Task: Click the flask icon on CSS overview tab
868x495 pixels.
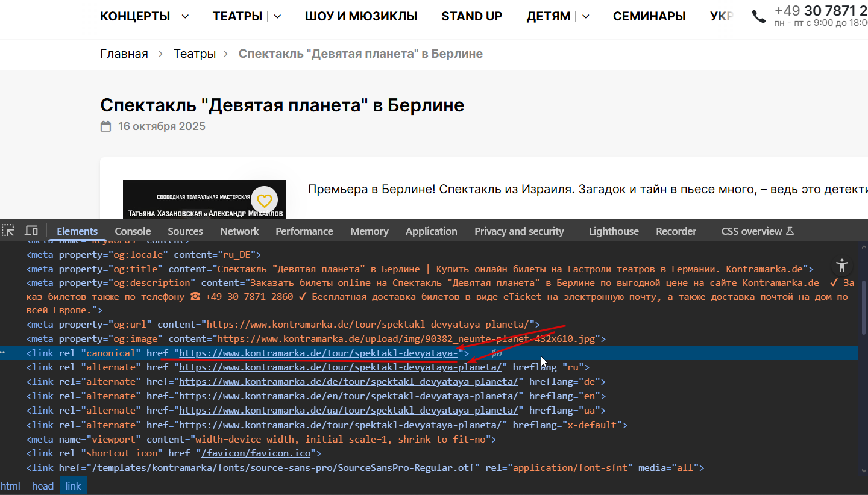Action: pos(791,231)
